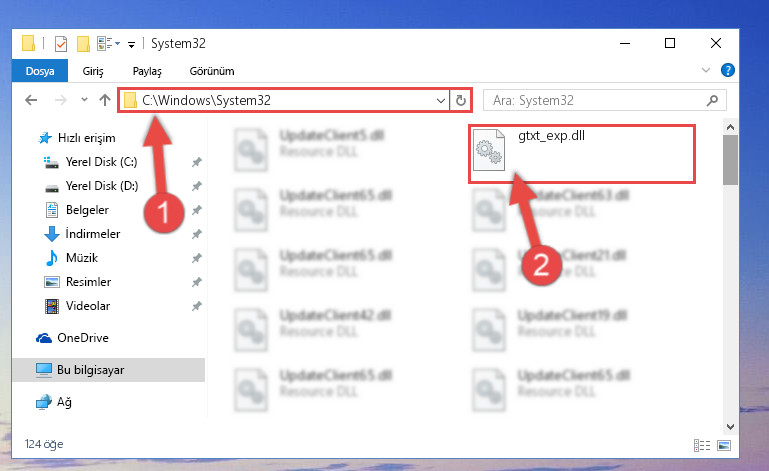Select Yerel Disk (C:) in sidebar
This screenshot has width=769, height=471.
pos(101,162)
